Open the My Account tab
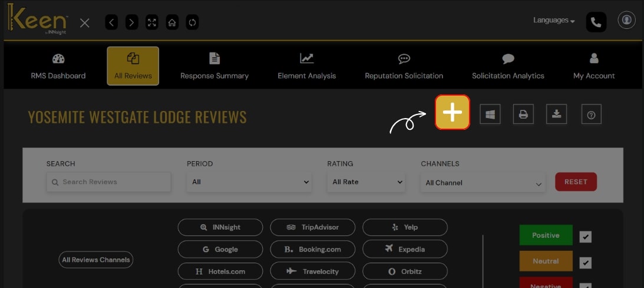This screenshot has width=644, height=288. coord(594,66)
